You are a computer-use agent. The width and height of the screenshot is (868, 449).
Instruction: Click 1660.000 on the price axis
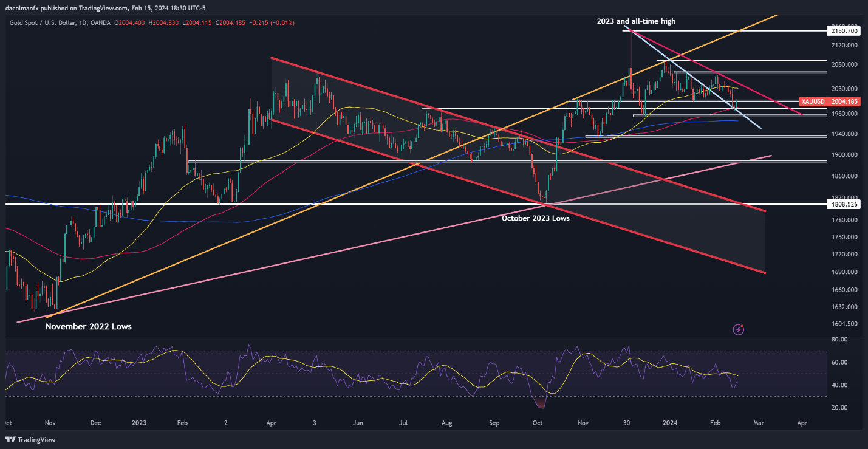pos(844,290)
